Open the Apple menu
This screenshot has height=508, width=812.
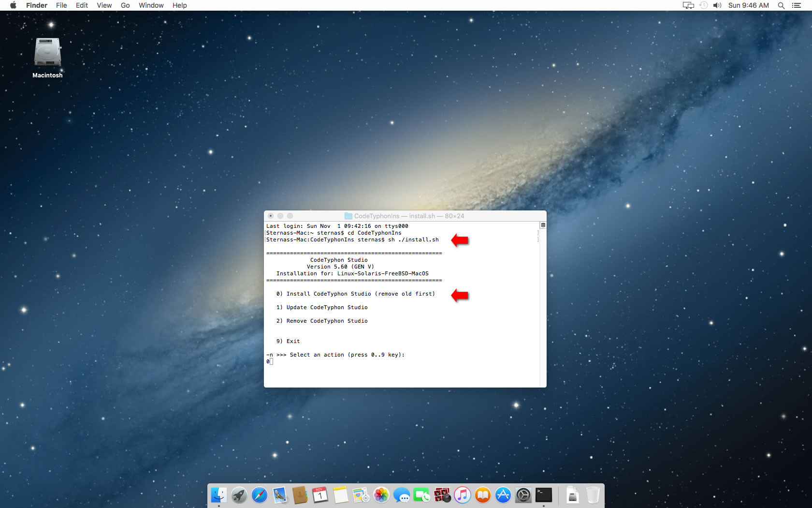(x=13, y=5)
